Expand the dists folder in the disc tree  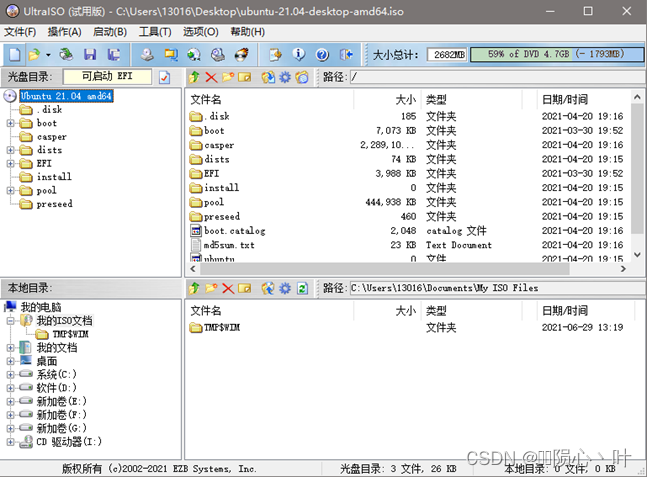pos(10,150)
